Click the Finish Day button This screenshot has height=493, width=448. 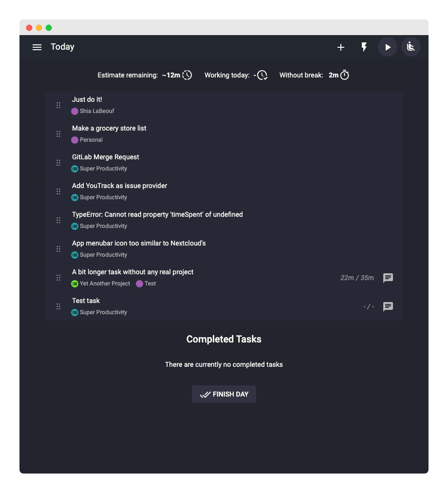click(x=224, y=394)
